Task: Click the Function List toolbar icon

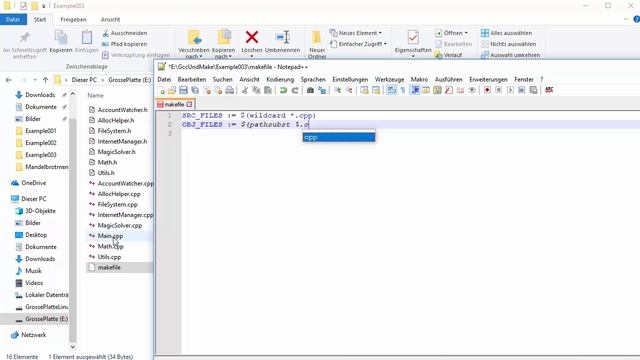Action: point(449,90)
